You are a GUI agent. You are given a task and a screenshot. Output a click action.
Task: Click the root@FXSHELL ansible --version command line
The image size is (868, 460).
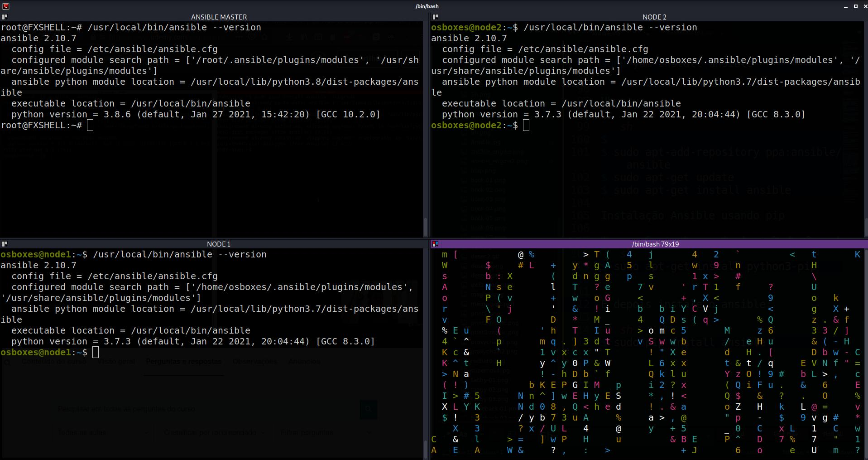131,27
